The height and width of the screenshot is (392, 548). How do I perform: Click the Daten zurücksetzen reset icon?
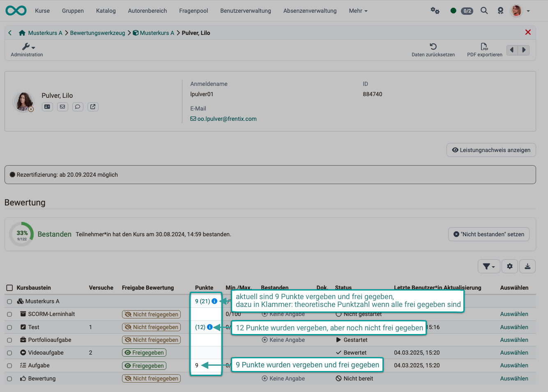point(433,46)
